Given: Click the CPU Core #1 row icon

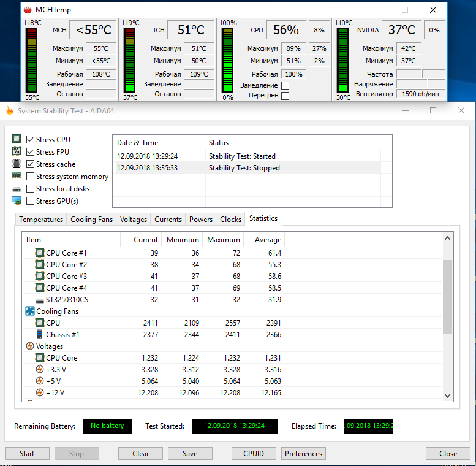Looking at the screenshot, I should 40,253.
